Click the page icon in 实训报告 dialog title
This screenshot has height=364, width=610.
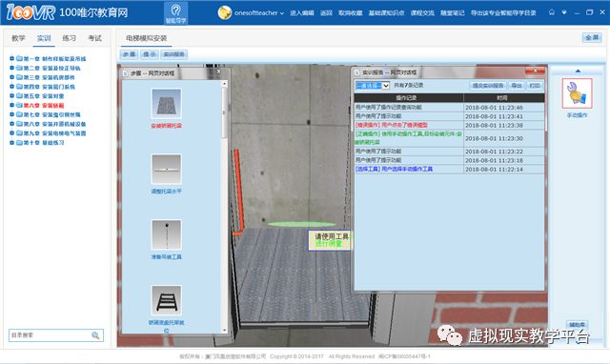[x=357, y=72]
